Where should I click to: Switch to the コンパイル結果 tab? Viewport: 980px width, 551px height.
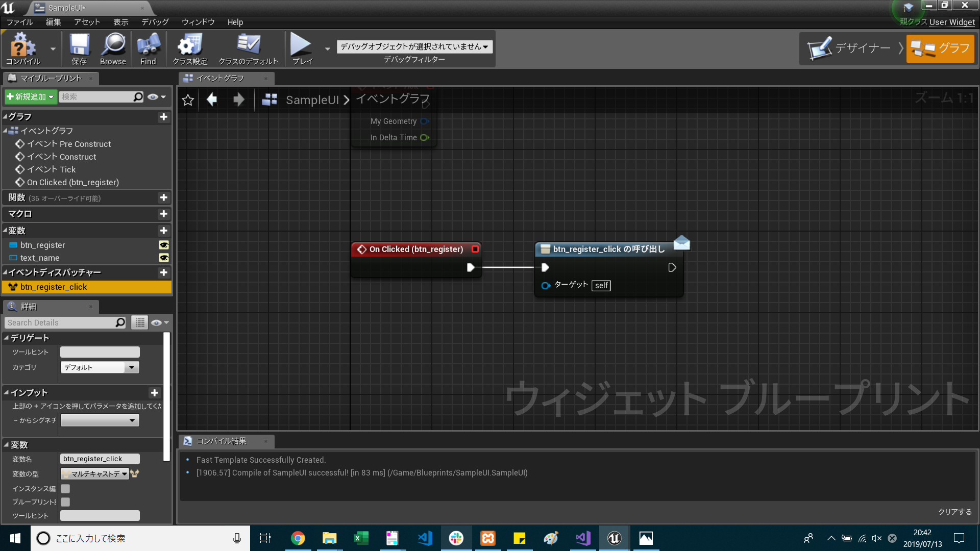coord(221,441)
